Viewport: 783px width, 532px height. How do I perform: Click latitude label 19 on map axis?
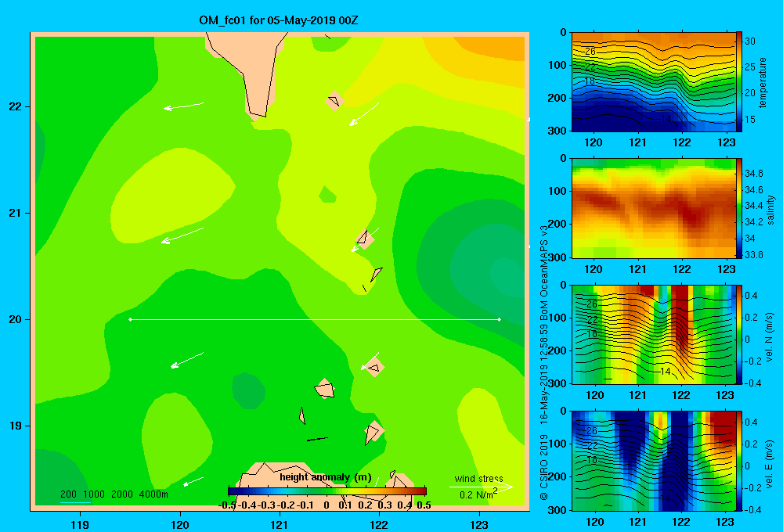[x=16, y=426]
